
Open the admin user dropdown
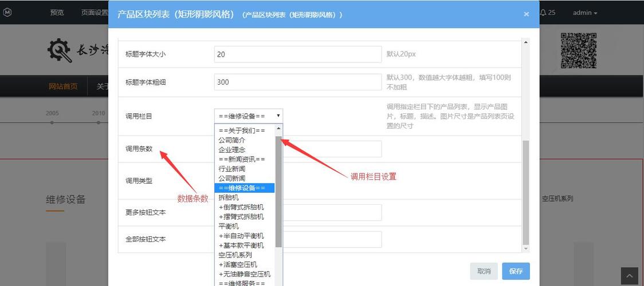click(x=585, y=13)
